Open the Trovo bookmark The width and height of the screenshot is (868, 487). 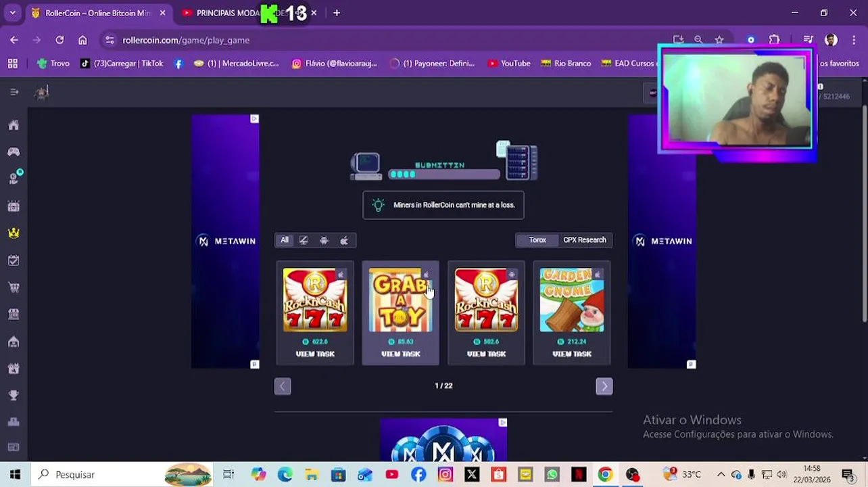53,63
